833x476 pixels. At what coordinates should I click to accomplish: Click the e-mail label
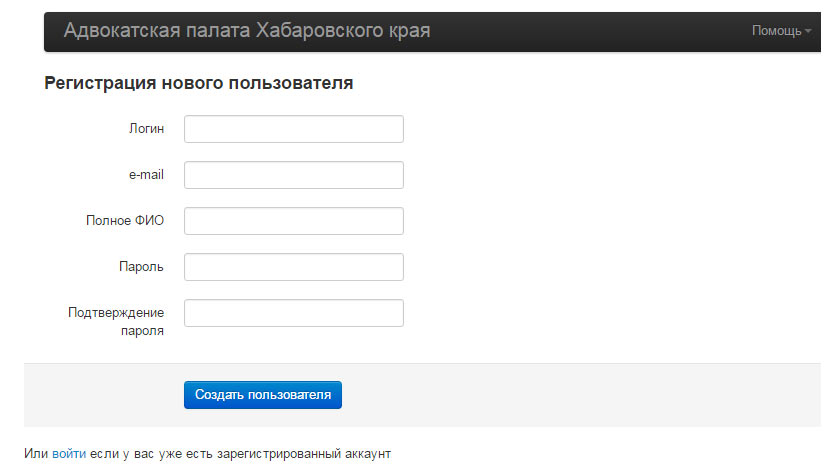point(146,175)
